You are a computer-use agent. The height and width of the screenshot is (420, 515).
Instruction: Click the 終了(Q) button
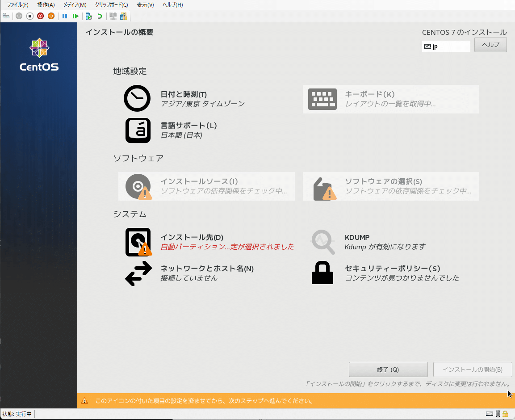pos(388,370)
